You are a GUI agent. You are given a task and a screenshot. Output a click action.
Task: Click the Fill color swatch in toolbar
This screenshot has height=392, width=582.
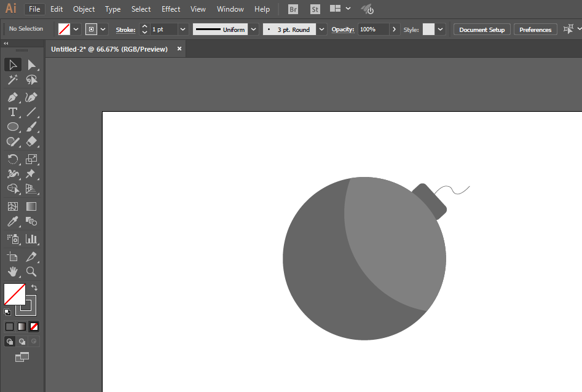pyautogui.click(x=15, y=294)
